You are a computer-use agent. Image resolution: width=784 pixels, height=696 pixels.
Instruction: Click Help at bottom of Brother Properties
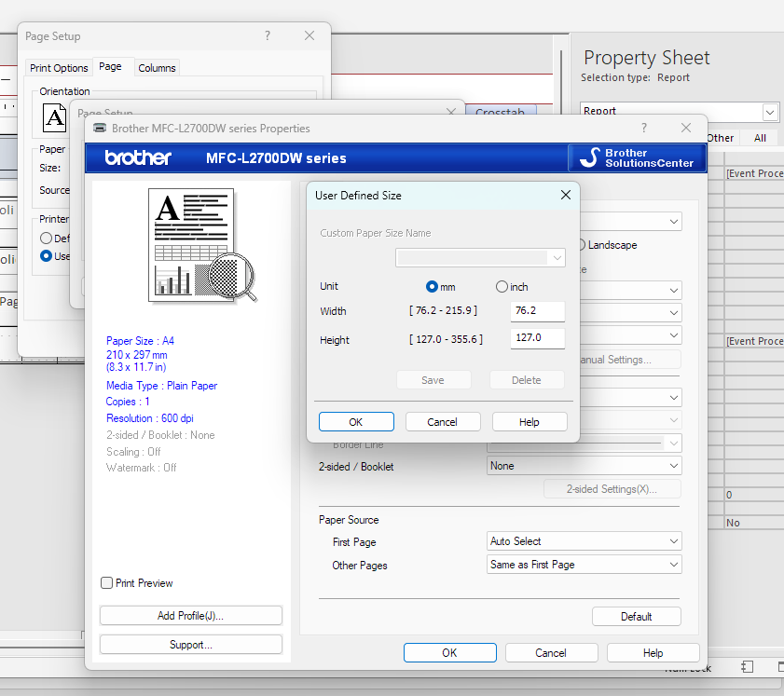tap(653, 652)
